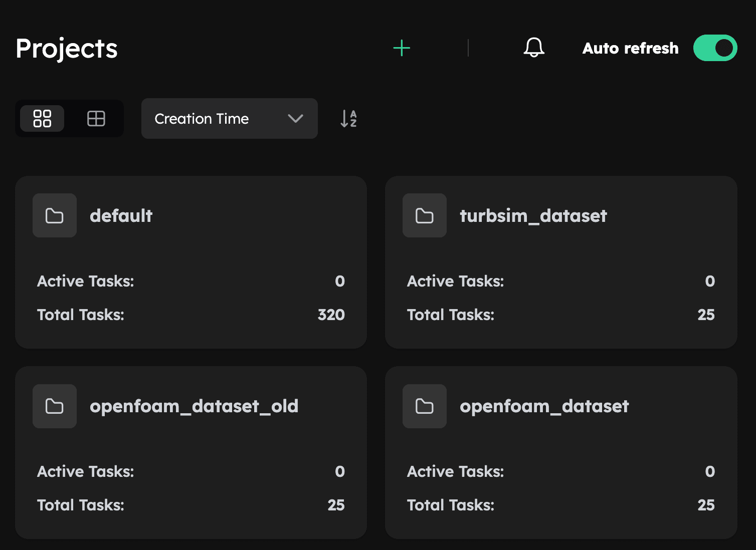
Task: Open the openfoam_dataset_old project title
Action: point(194,406)
